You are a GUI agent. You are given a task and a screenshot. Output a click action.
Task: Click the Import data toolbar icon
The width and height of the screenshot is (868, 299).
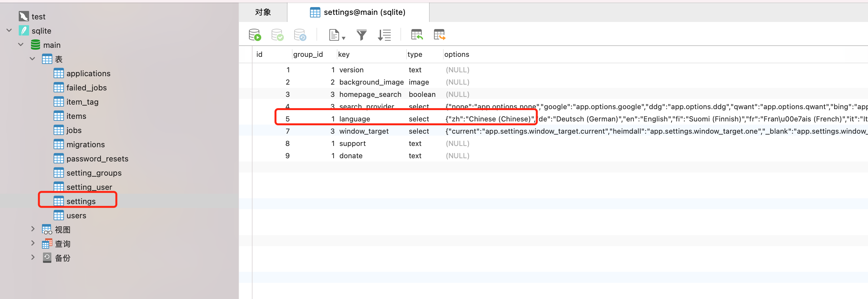pyautogui.click(x=417, y=35)
